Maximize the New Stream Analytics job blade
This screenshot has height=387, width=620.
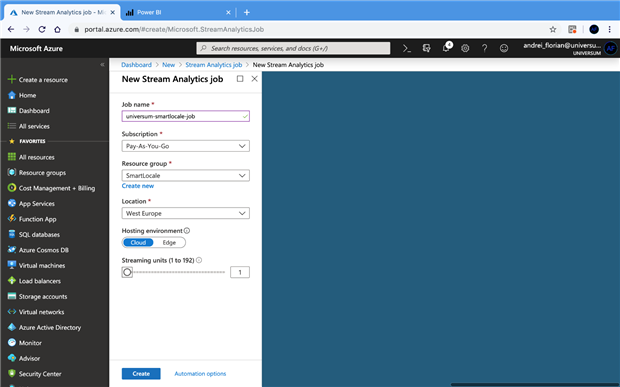(240, 79)
